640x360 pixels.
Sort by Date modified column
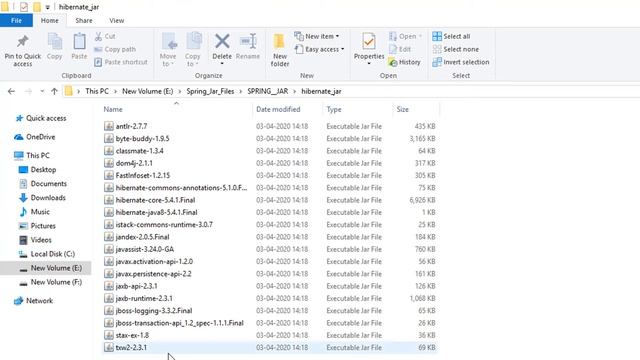(x=278, y=109)
